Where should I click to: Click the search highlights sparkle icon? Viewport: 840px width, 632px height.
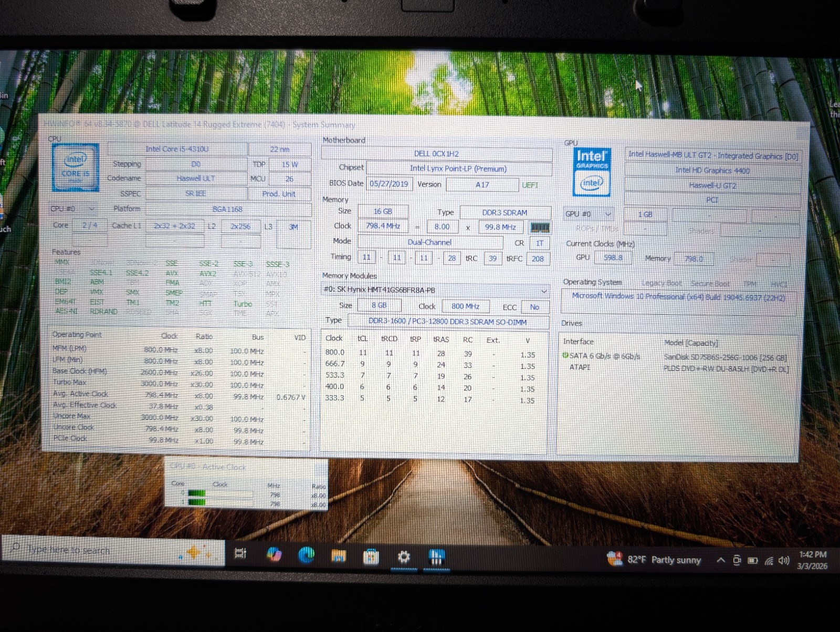pos(195,553)
